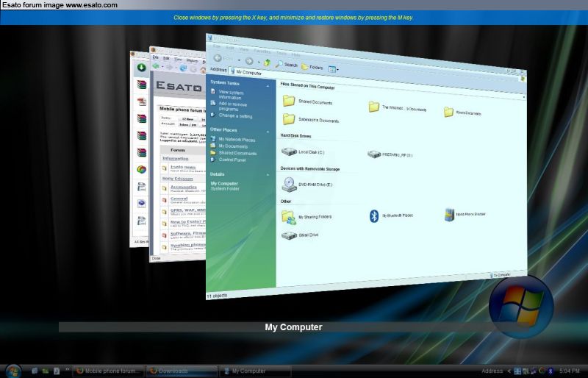The image size is (588, 378).
Task: Open Shared Documents in Other Places
Action: point(237,153)
